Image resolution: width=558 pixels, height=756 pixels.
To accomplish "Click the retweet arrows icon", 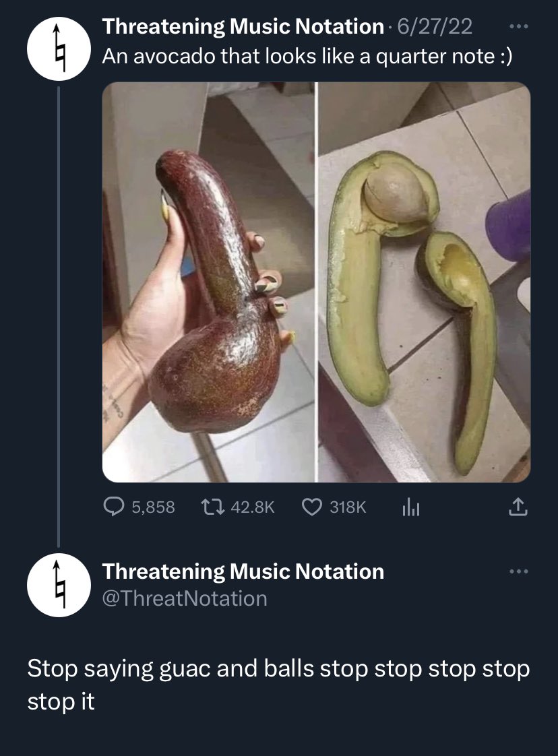I will [x=211, y=507].
